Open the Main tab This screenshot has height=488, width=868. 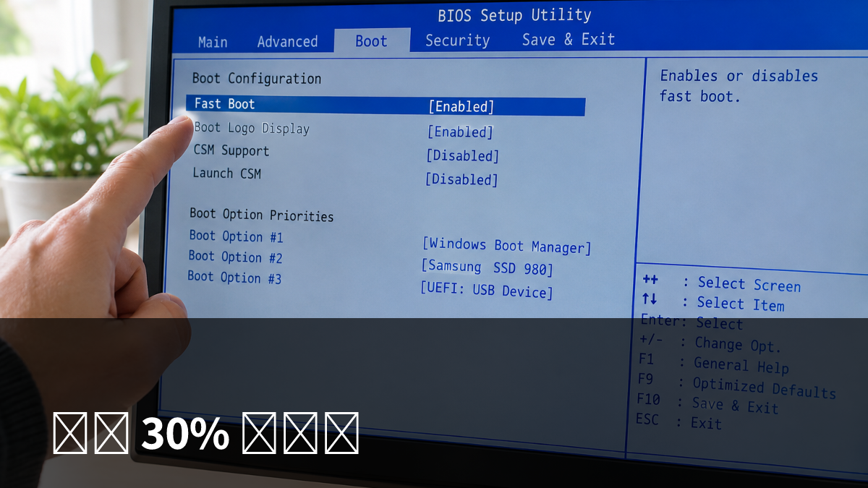point(213,42)
